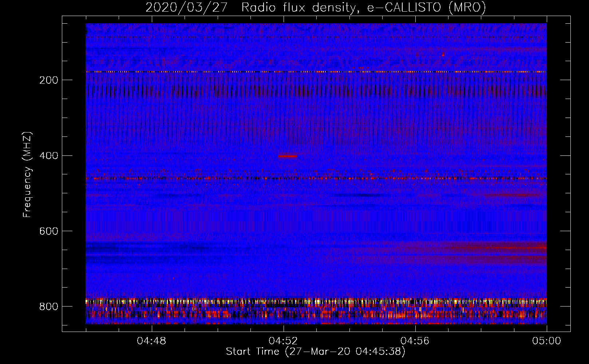Viewport: 589px width, 364px height.
Task: Click the short red burst near 400 MHz
Action: pos(288,156)
